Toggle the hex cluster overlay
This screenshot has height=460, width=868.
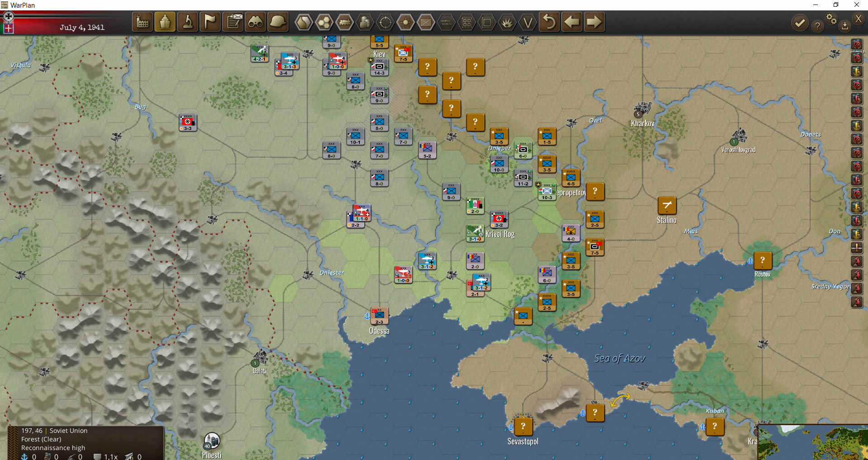tap(324, 22)
